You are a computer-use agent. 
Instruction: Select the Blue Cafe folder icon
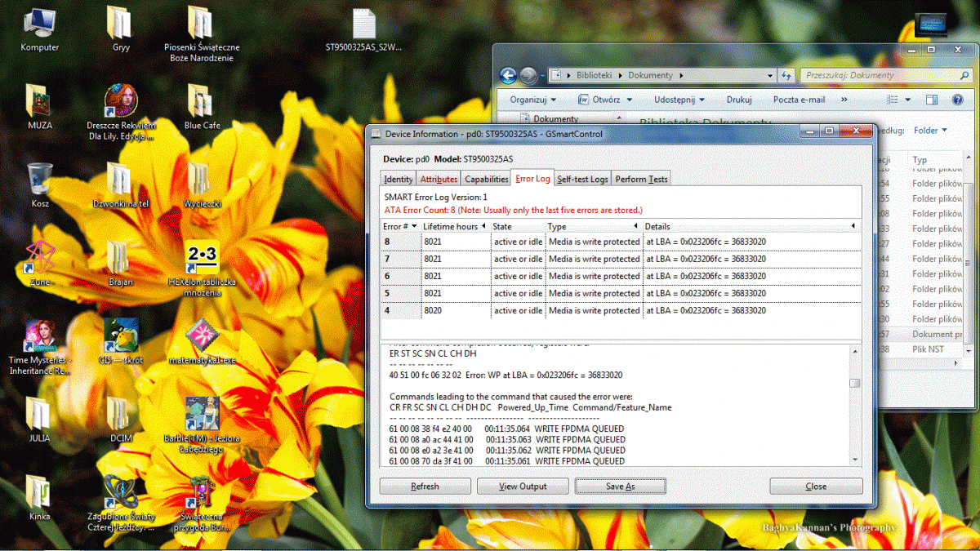202,108
